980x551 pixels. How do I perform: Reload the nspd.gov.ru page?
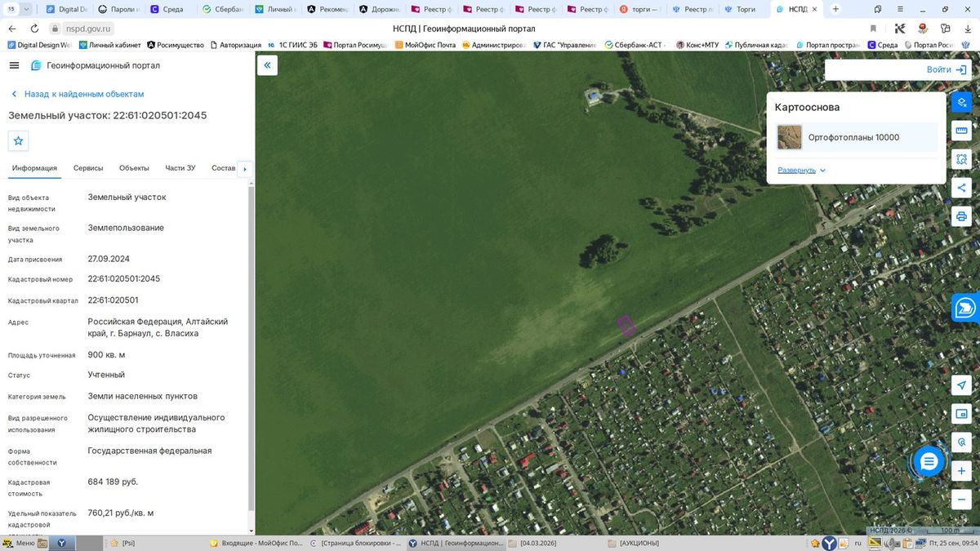33,29
